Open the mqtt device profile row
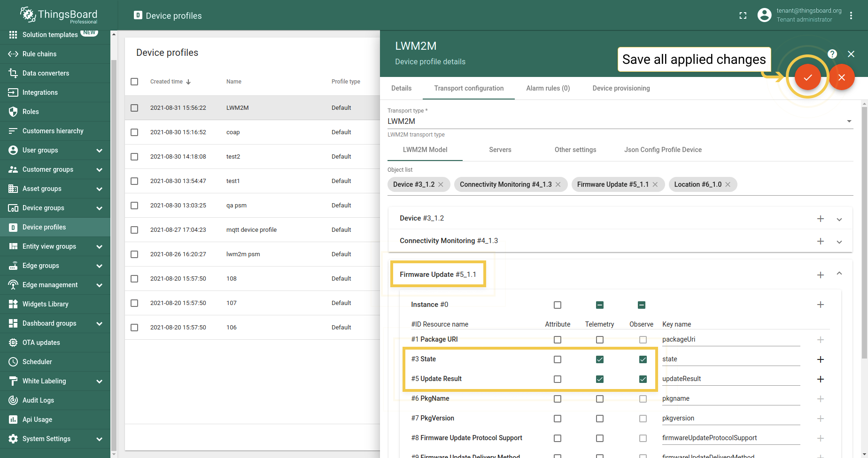Screen dimensions: 868x458 [252, 230]
